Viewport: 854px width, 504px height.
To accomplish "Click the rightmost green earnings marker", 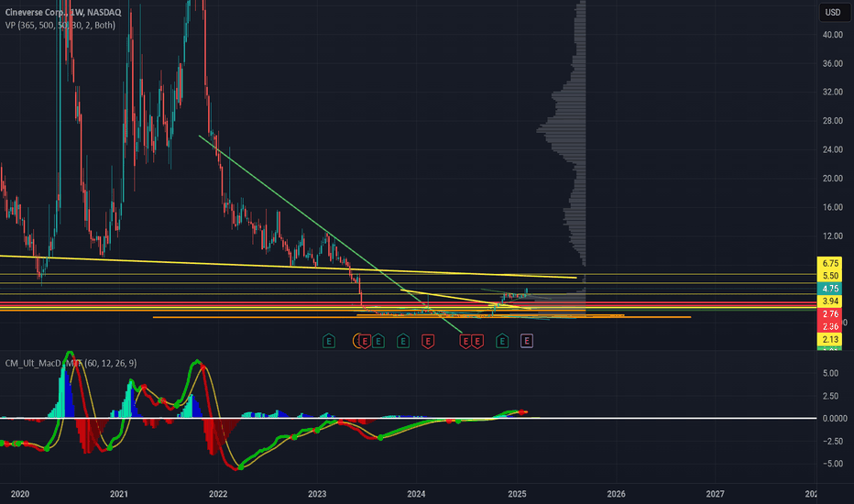I will pos(502,341).
